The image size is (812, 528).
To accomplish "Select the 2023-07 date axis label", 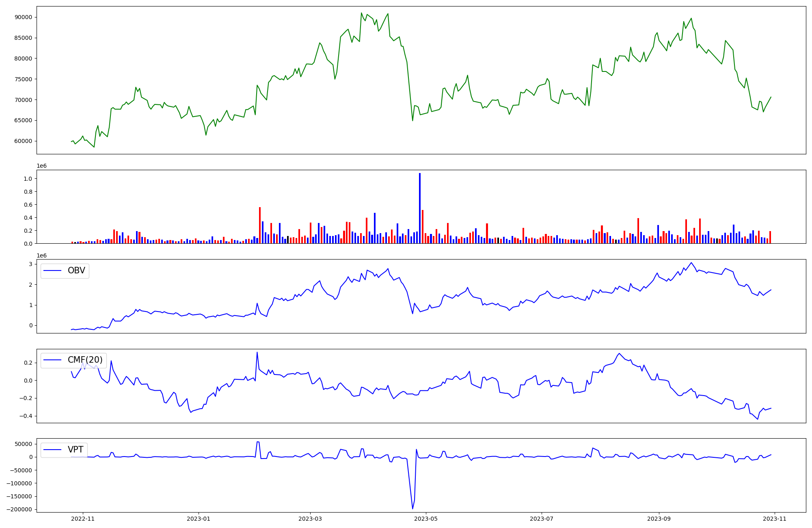I will pos(542,519).
